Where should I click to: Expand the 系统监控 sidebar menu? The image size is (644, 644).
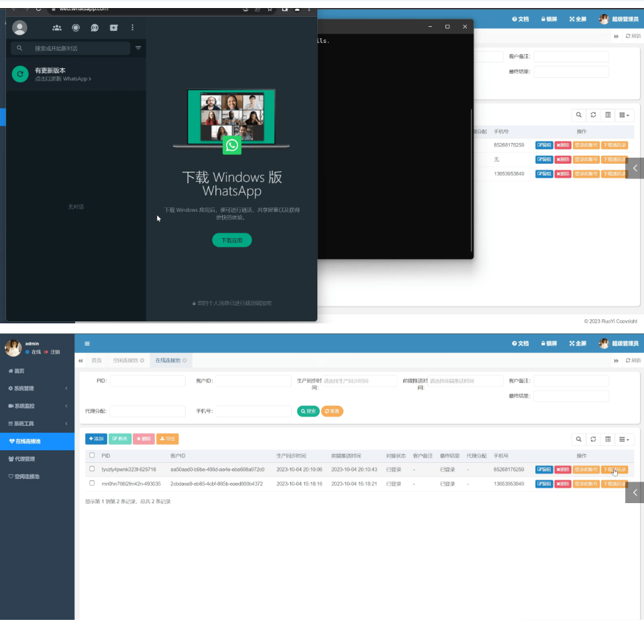(x=37, y=406)
